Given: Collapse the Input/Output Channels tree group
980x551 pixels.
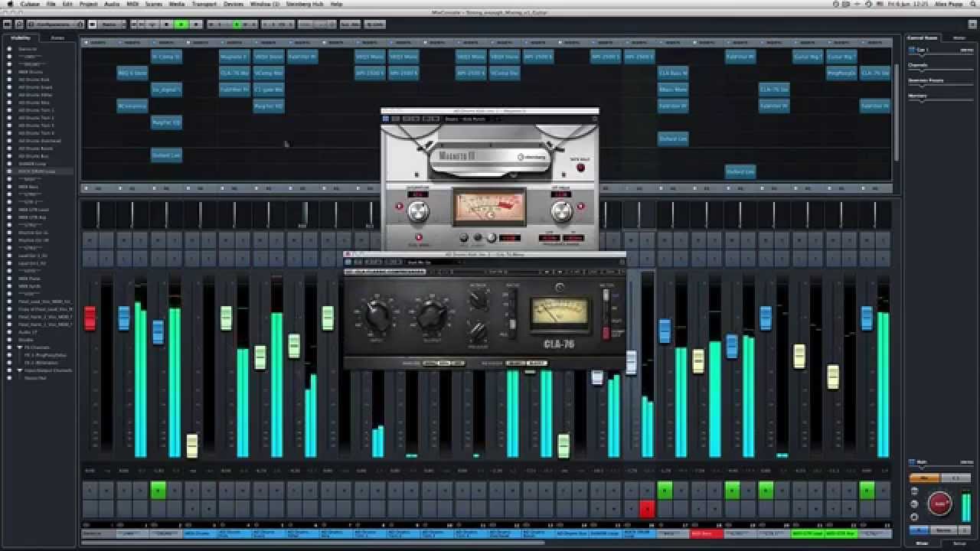Looking at the screenshot, I should [20, 370].
